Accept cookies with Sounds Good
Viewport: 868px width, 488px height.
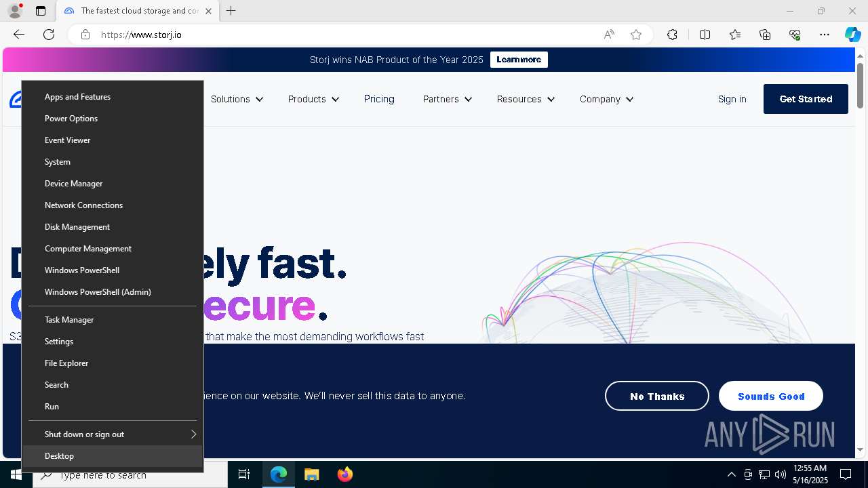tap(771, 396)
